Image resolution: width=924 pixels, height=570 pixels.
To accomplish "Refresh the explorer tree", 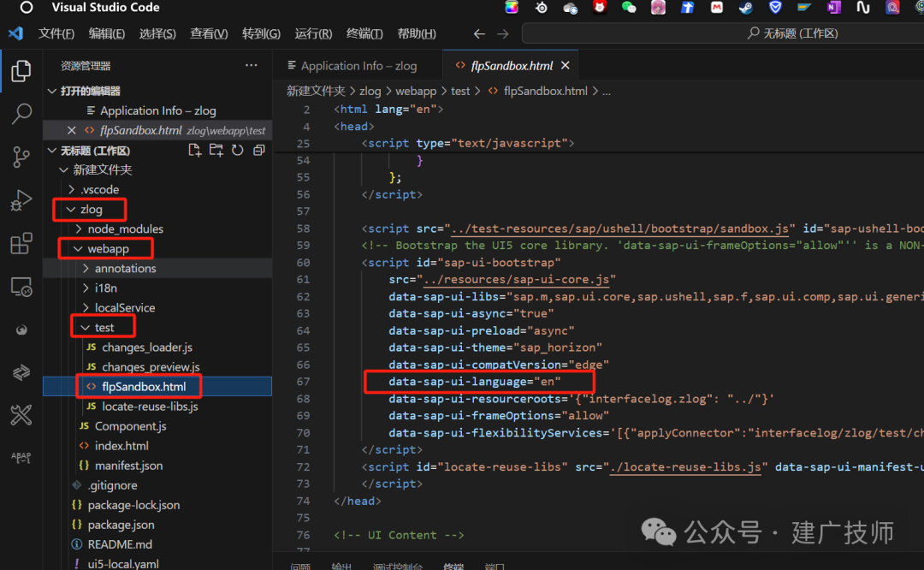I will 238,151.
